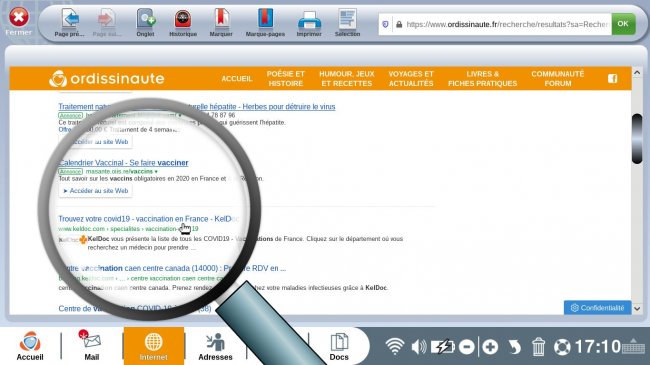
Task: Click the curved back arrow icon in the tray
Action: click(514, 347)
